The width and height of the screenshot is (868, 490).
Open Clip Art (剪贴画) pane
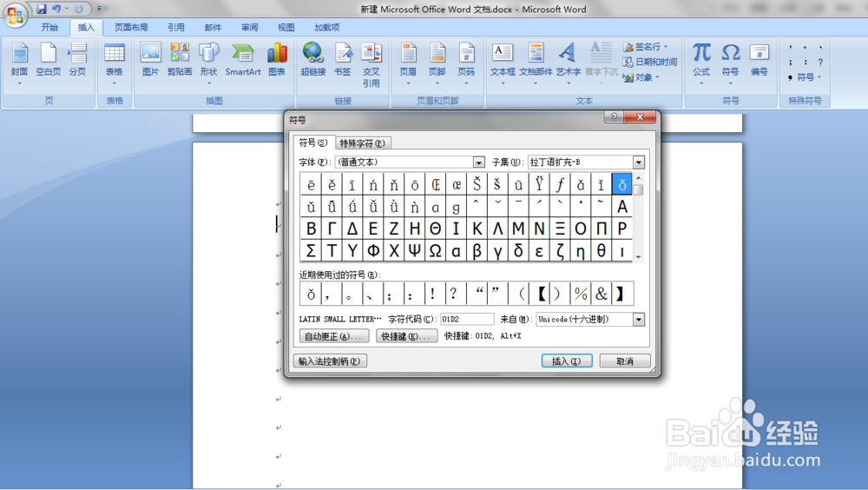(x=180, y=60)
